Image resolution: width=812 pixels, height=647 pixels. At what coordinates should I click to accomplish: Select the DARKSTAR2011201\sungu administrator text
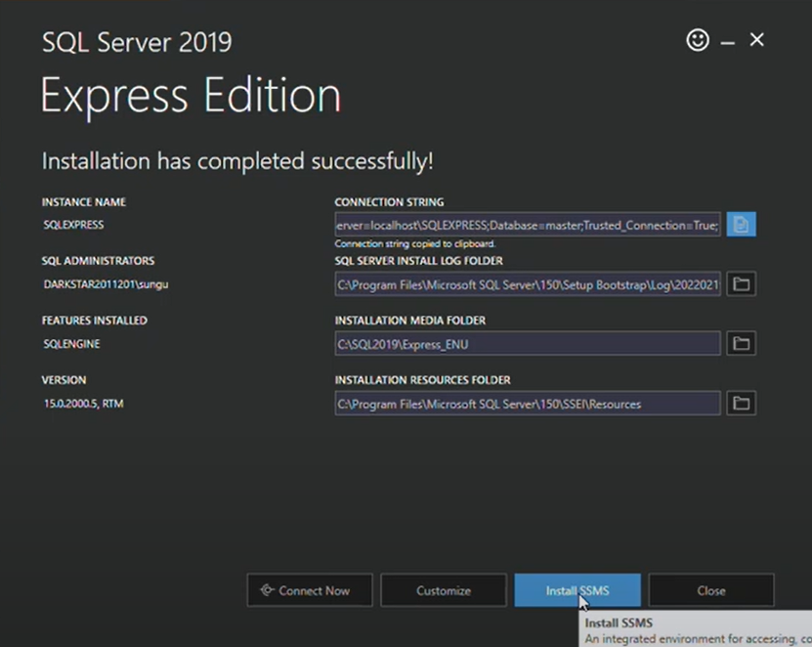click(x=106, y=284)
